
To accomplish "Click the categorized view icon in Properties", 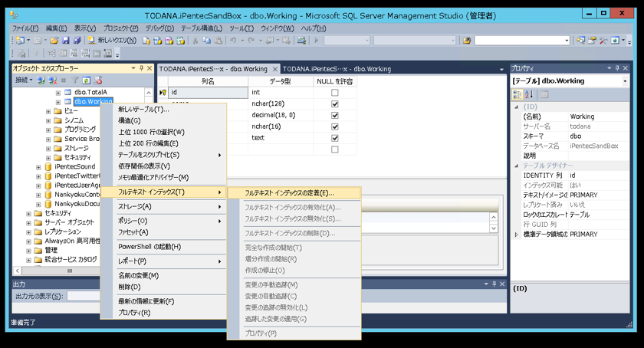I will 517,94.
